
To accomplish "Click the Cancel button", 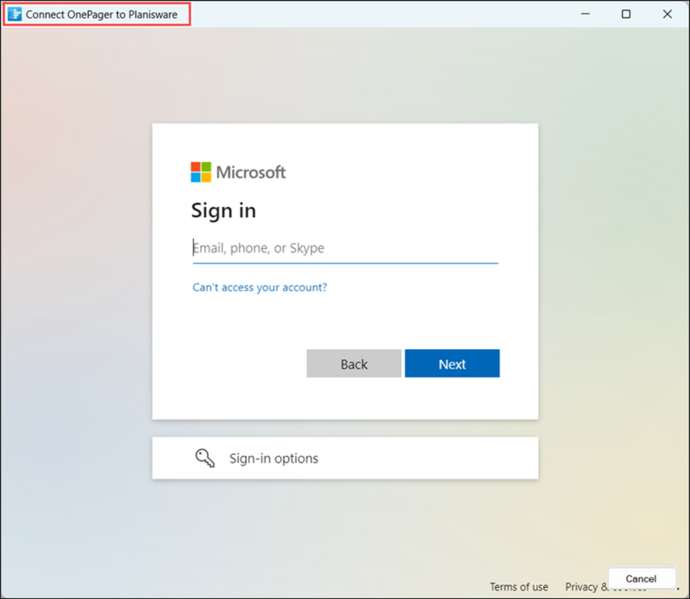I will (642, 578).
